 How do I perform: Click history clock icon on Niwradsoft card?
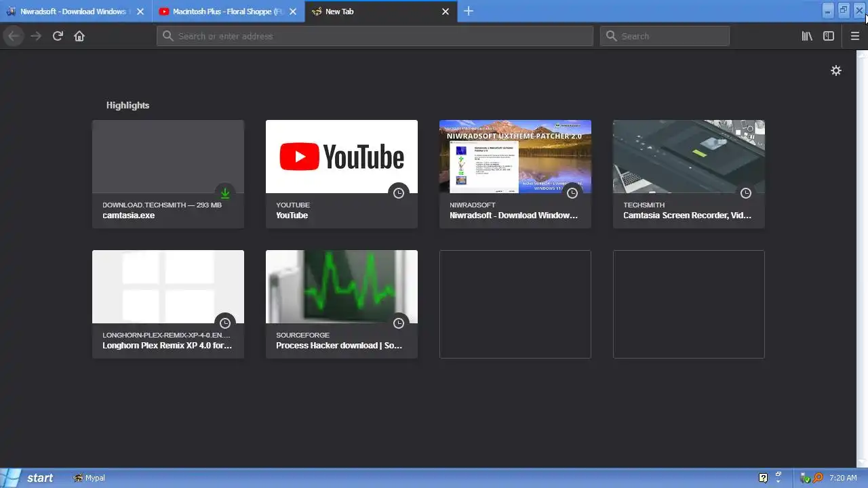click(572, 193)
